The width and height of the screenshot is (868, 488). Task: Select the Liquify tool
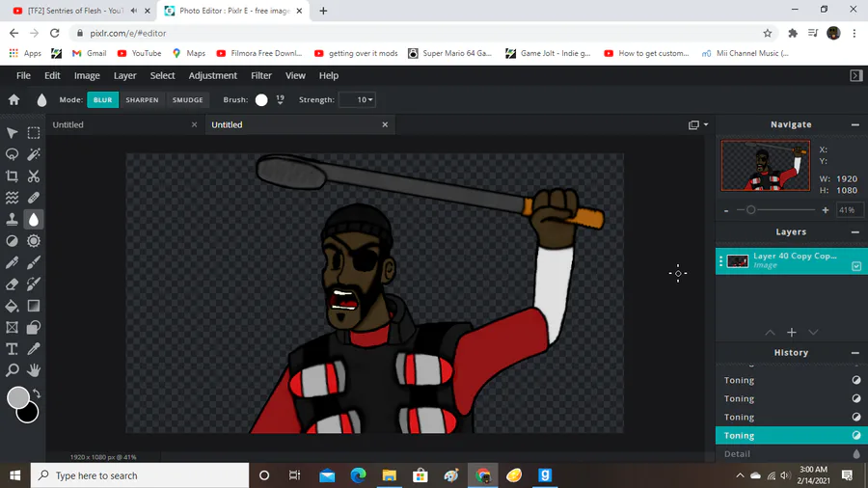pyautogui.click(x=12, y=198)
